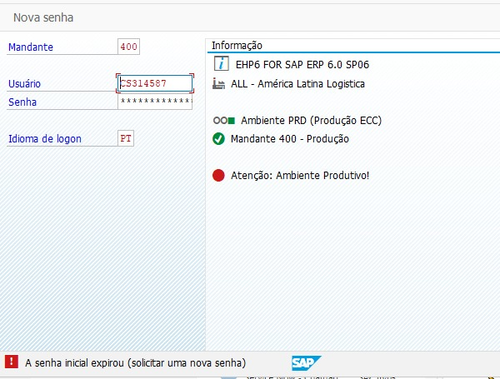
Task: Click the factory icon beside ALL
Action: (219, 84)
